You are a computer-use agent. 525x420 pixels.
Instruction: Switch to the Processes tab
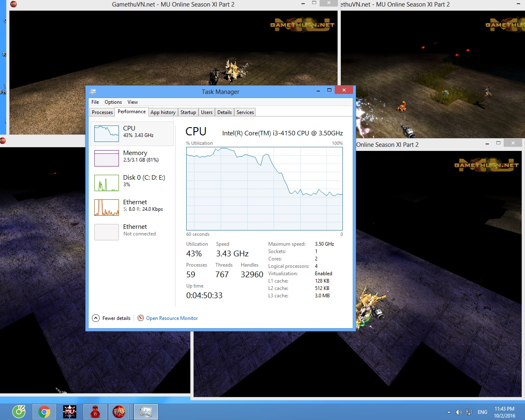click(102, 112)
